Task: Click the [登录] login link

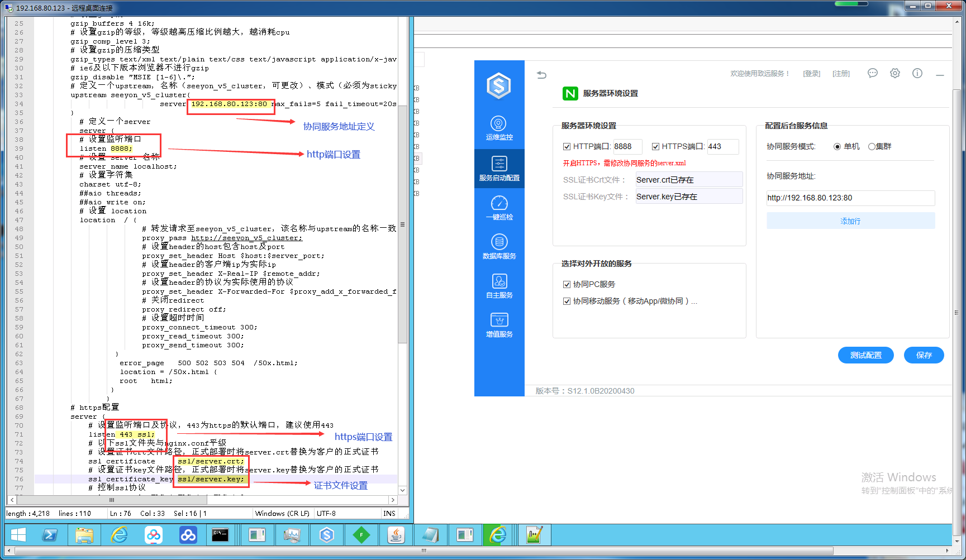Action: point(811,74)
